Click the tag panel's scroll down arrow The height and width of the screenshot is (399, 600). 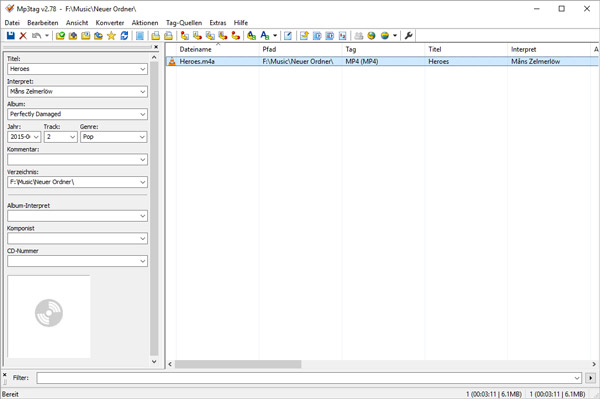(154, 362)
